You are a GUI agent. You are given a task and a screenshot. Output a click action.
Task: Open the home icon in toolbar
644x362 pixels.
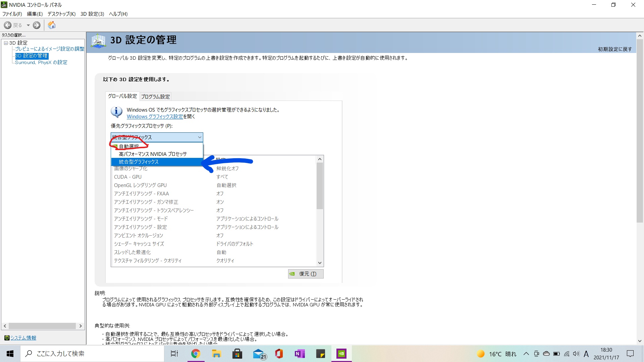click(x=52, y=25)
